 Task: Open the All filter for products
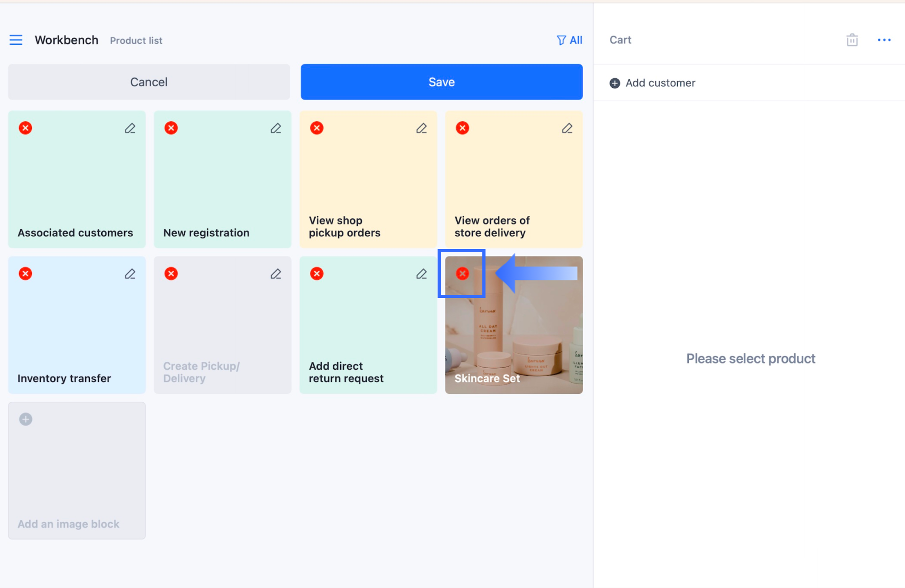point(569,40)
